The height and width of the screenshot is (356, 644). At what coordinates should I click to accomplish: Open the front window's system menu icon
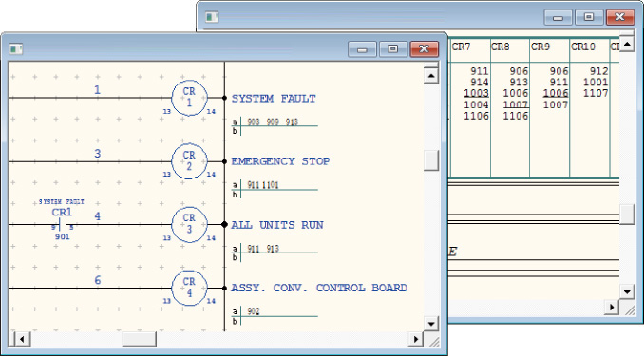tap(16, 48)
